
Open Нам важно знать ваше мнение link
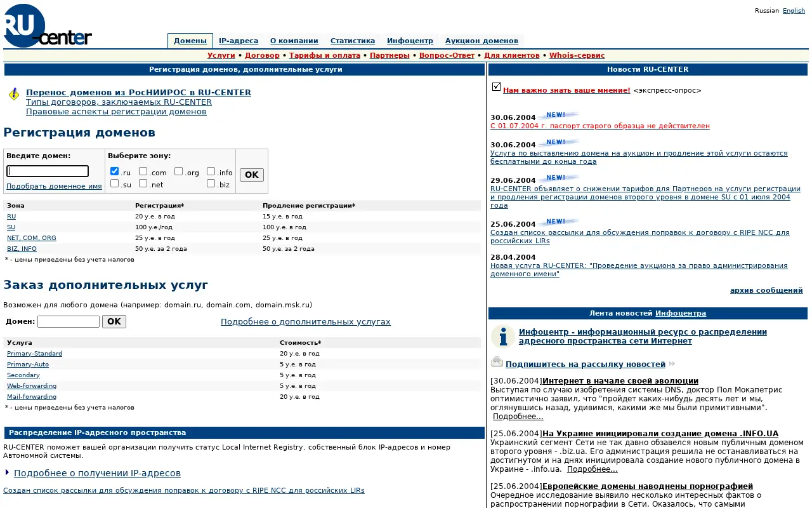tap(566, 90)
